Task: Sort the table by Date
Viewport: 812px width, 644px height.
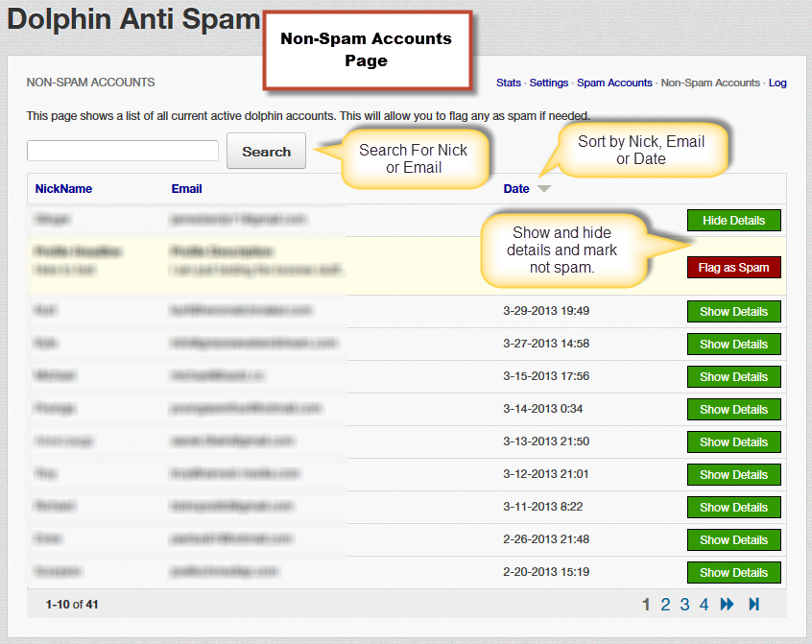Action: (x=516, y=189)
